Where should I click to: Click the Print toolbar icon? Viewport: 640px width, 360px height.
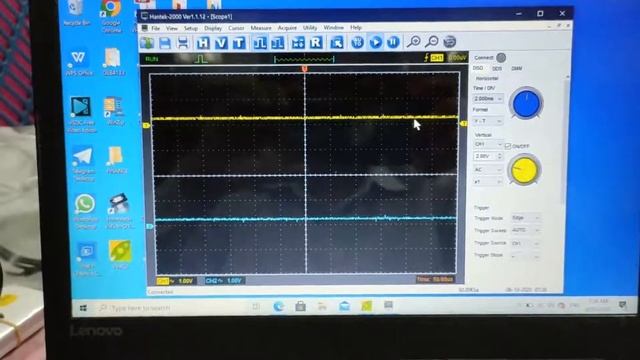pos(183,43)
